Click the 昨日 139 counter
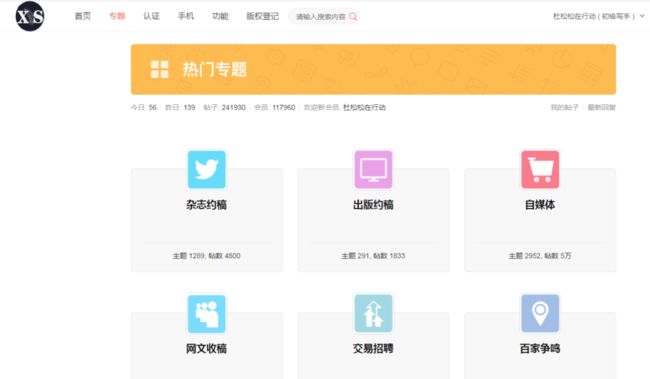Image resolution: width=650 pixels, height=379 pixels. click(180, 107)
